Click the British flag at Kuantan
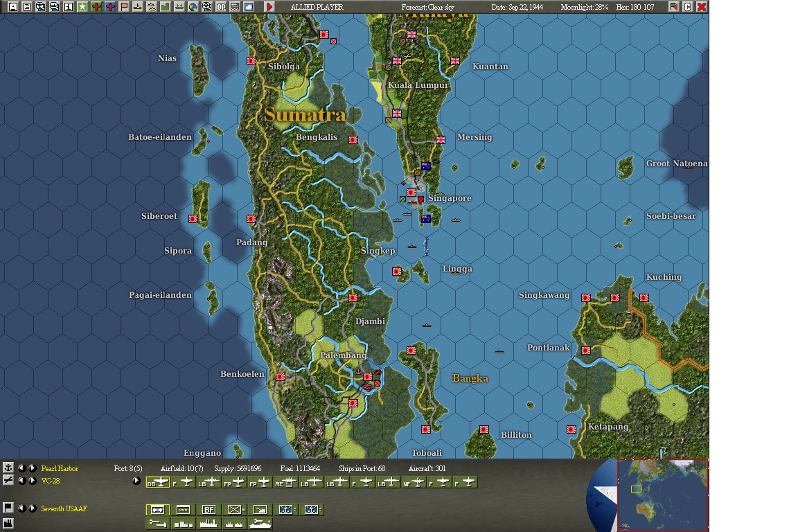This screenshot has height=532, width=798. coord(455,60)
